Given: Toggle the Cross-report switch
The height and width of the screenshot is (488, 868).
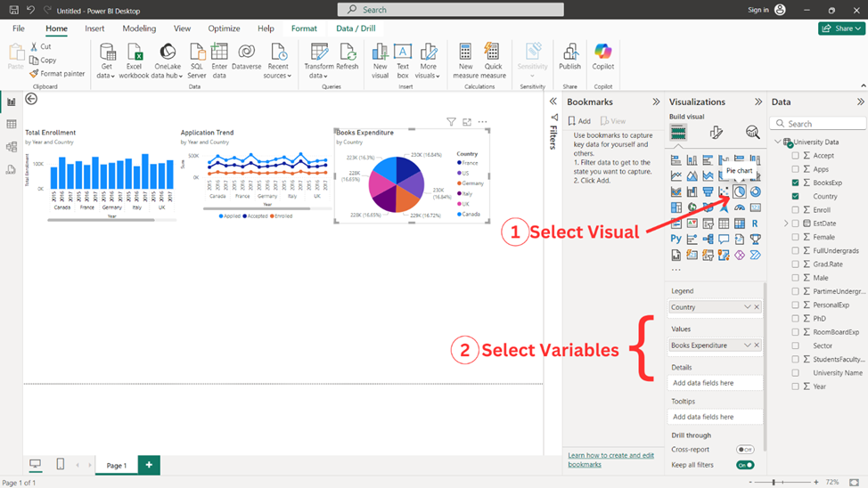Looking at the screenshot, I should click(745, 450).
